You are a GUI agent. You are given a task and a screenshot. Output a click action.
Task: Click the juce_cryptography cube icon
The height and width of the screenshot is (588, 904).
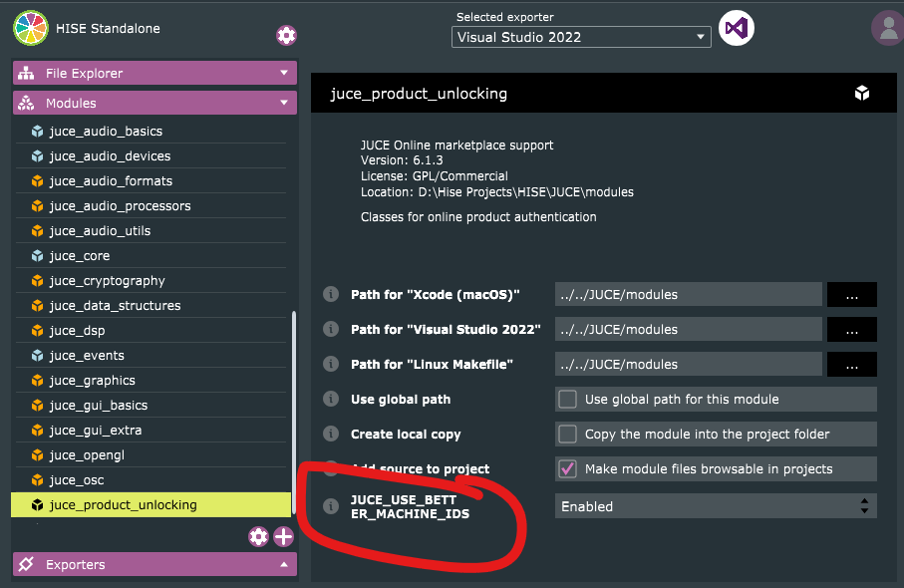(38, 281)
